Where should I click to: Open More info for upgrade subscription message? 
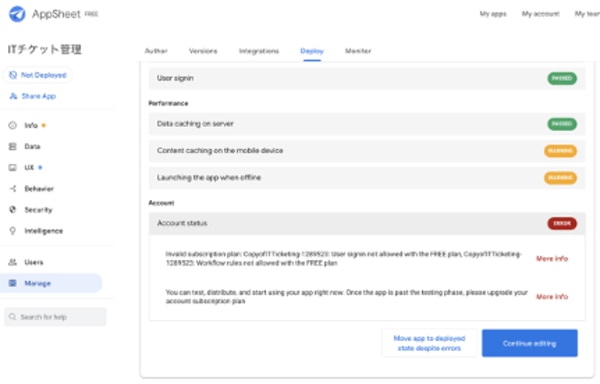pyautogui.click(x=552, y=296)
